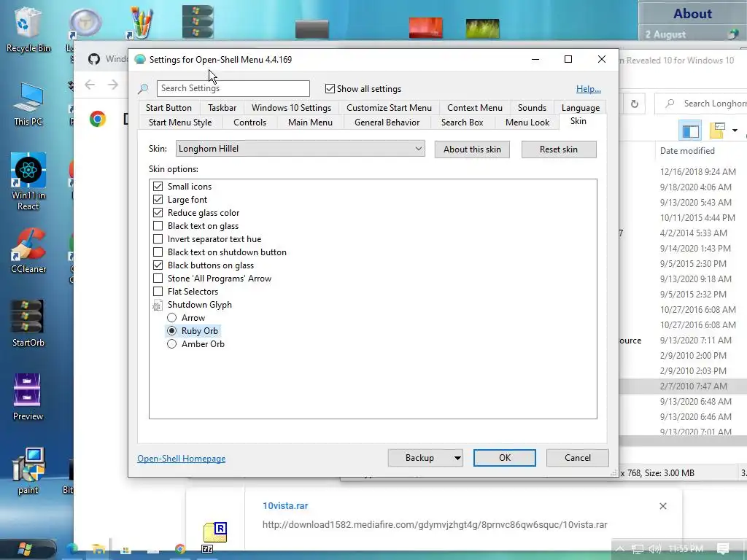Image resolution: width=747 pixels, height=560 pixels.
Task: Show hidden system tray icons
Action: coord(620,548)
